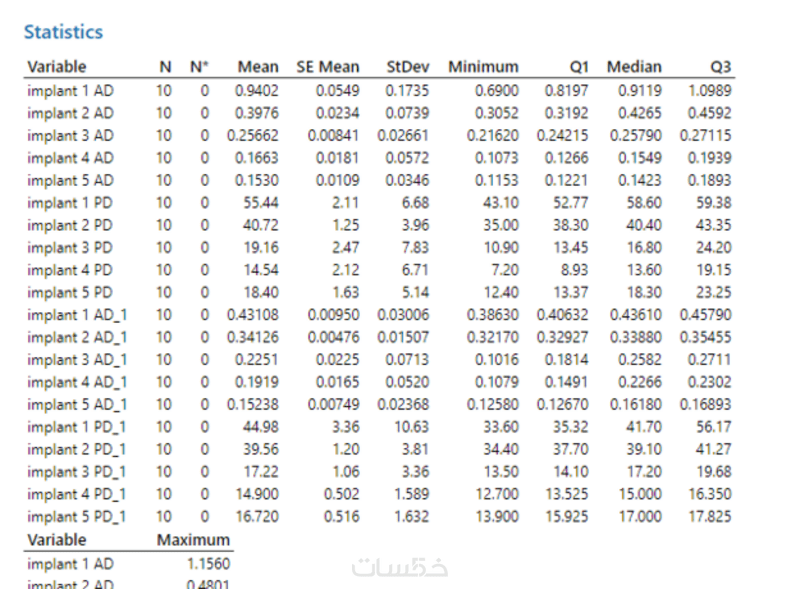Click the mean value 44.98
Viewport: 800px width, 589px height.
point(261,428)
